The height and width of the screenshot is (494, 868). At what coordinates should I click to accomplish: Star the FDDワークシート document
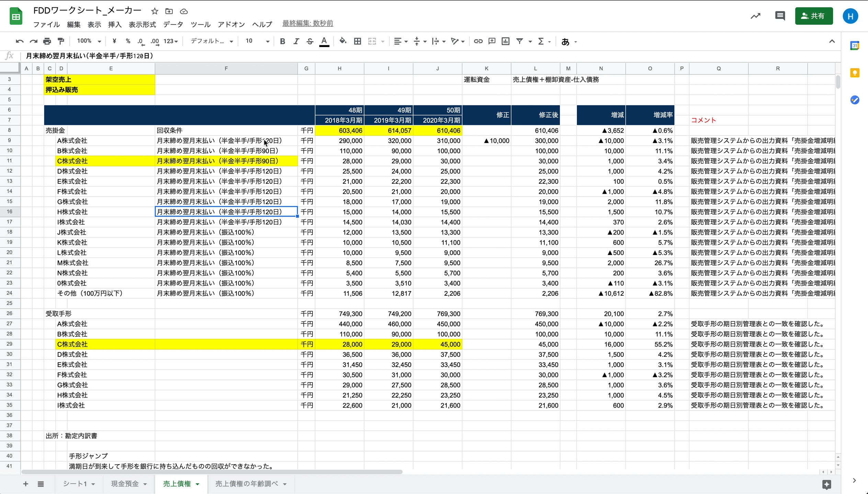tap(155, 11)
